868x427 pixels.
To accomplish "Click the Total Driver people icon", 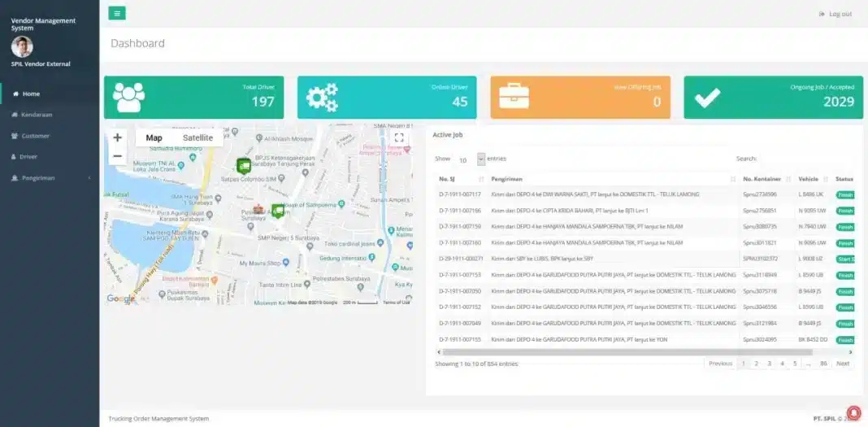I will tap(128, 98).
